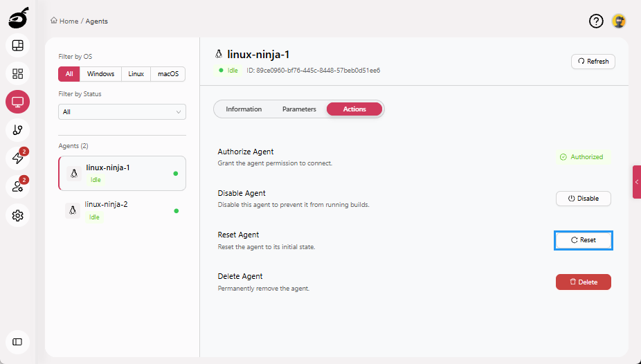Click the 'Disable Agent' heading

coord(242,193)
